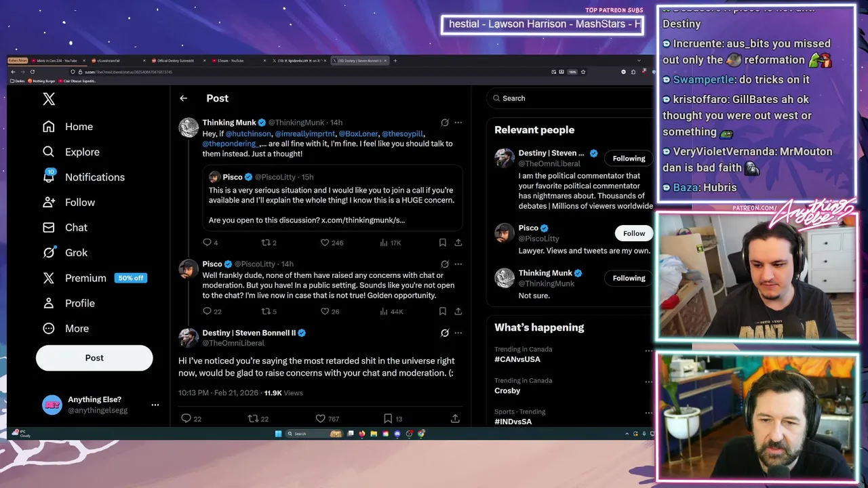Show hidden system tray icons
This screenshot has width=868, height=488.
[x=627, y=434]
